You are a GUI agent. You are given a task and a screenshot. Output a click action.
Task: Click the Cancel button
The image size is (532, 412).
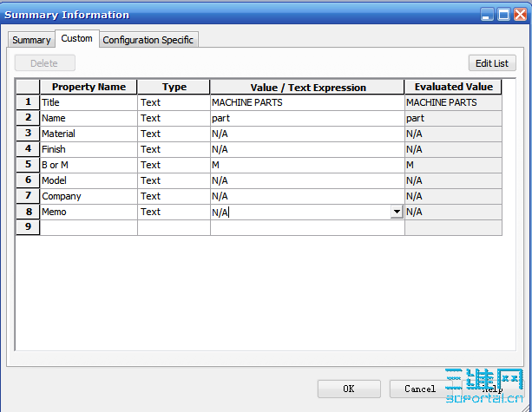420,389
